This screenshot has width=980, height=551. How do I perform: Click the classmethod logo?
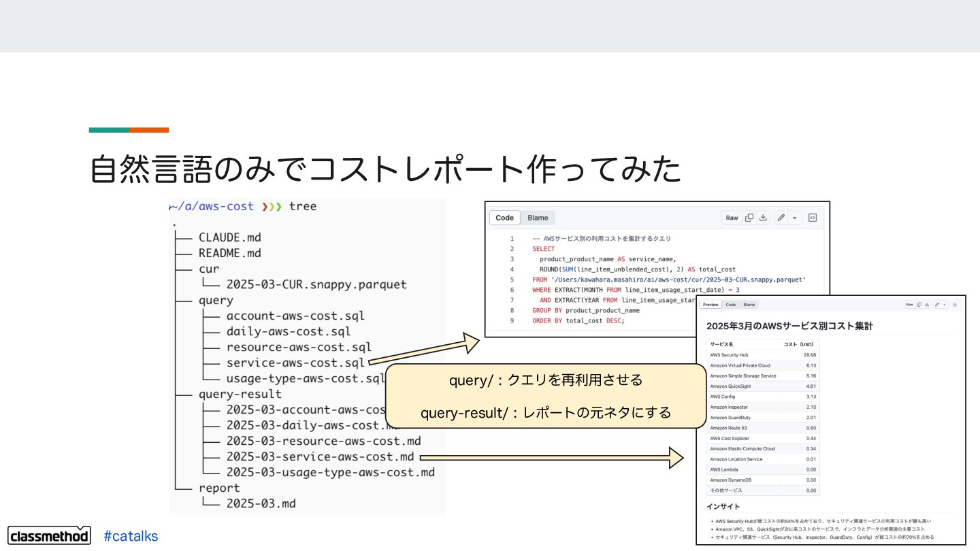(x=50, y=535)
